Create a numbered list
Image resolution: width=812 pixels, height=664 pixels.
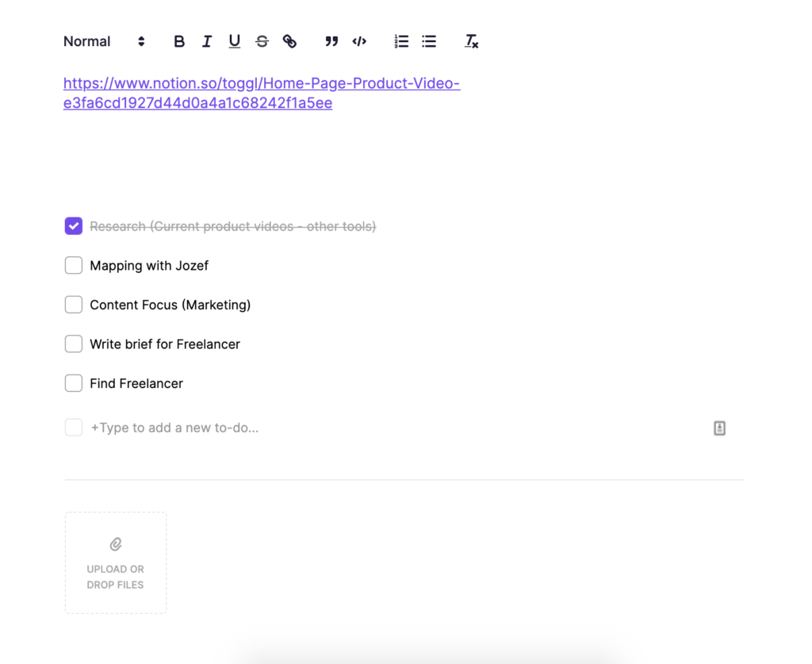[x=401, y=41]
